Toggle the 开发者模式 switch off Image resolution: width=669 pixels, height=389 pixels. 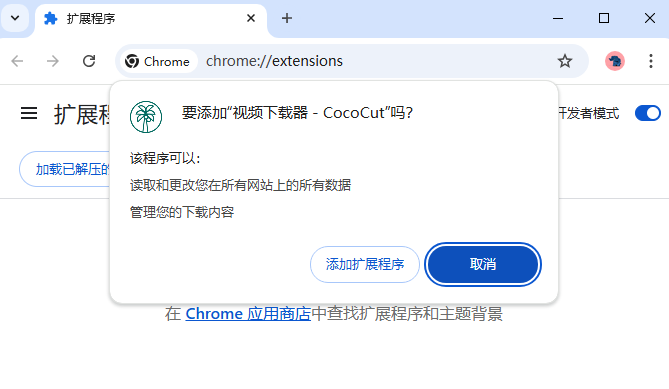pos(648,113)
